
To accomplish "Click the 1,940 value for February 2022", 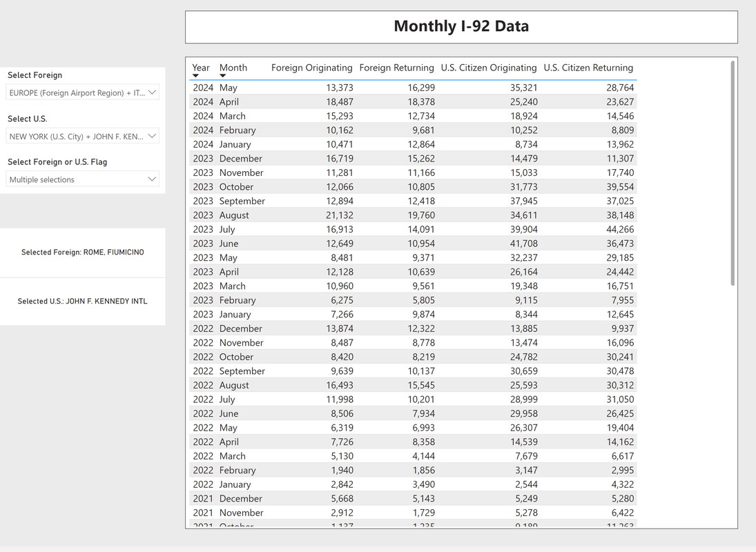I will coord(342,470).
